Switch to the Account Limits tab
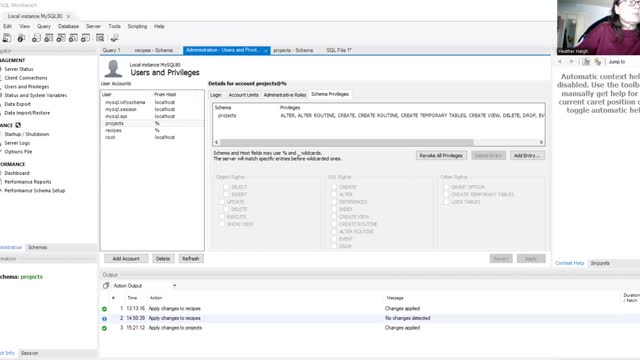Screen dimensions: 640x360 click(243, 95)
